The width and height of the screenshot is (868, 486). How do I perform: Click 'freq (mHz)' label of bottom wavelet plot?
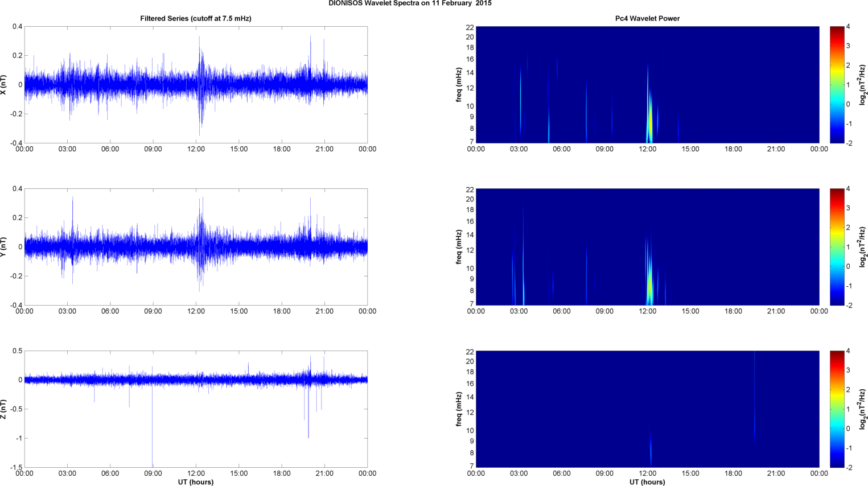[459, 409]
